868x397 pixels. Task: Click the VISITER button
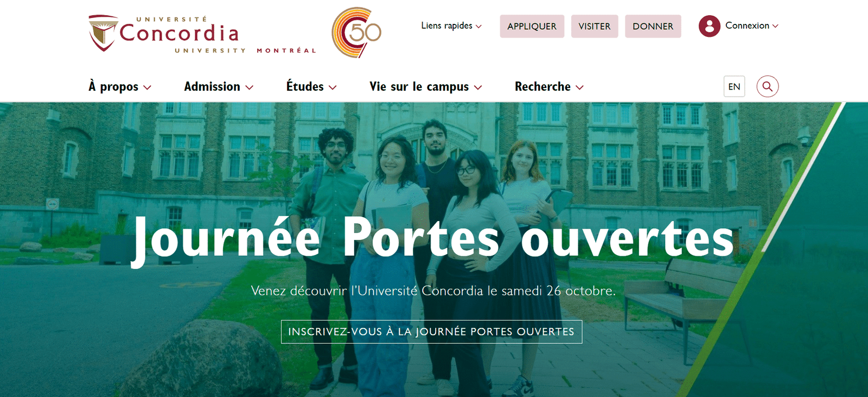point(595,26)
